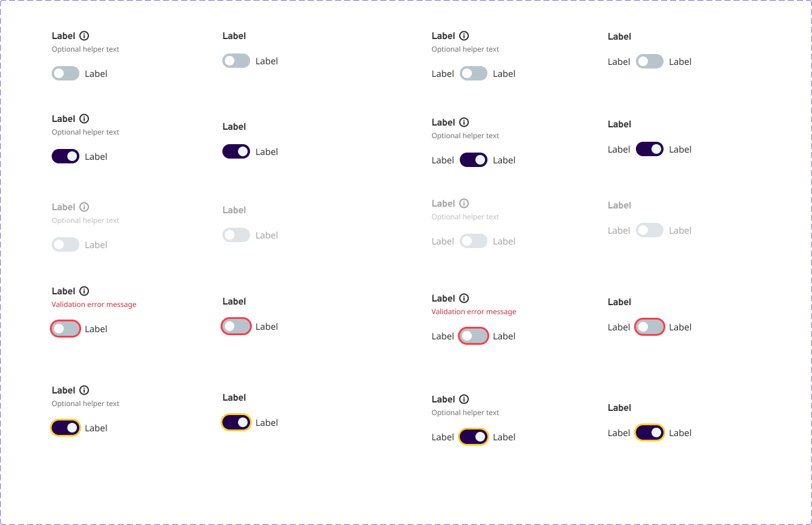This screenshot has width=812, height=525.
Task: Click the info icon in the third column header
Action: point(464,35)
